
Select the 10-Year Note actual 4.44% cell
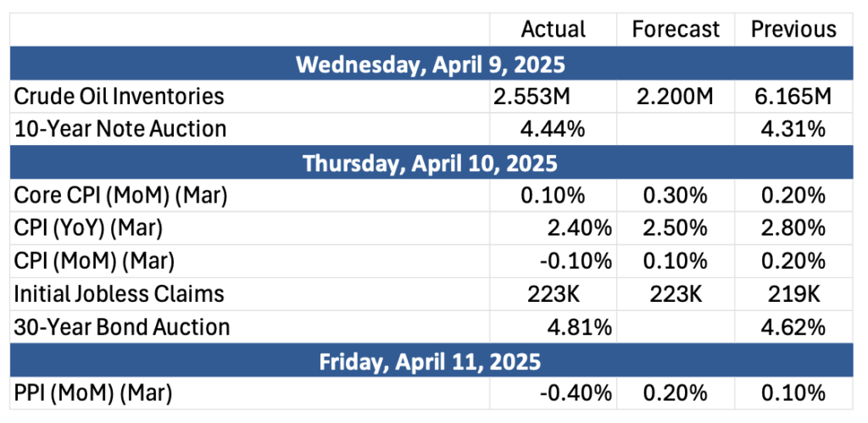[553, 129]
